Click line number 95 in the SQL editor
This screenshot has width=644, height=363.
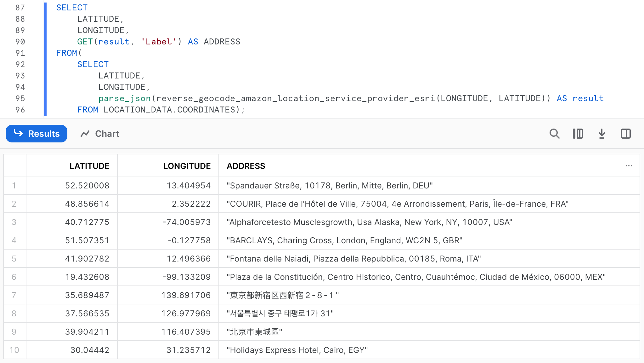[20, 98]
